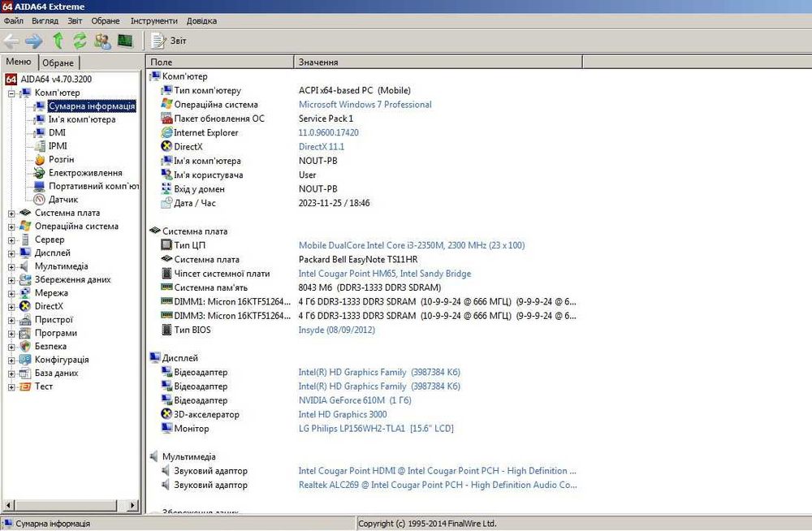The image size is (812, 531).
Task: Select Ім'я комп'ютера tree item
Action: [82, 119]
